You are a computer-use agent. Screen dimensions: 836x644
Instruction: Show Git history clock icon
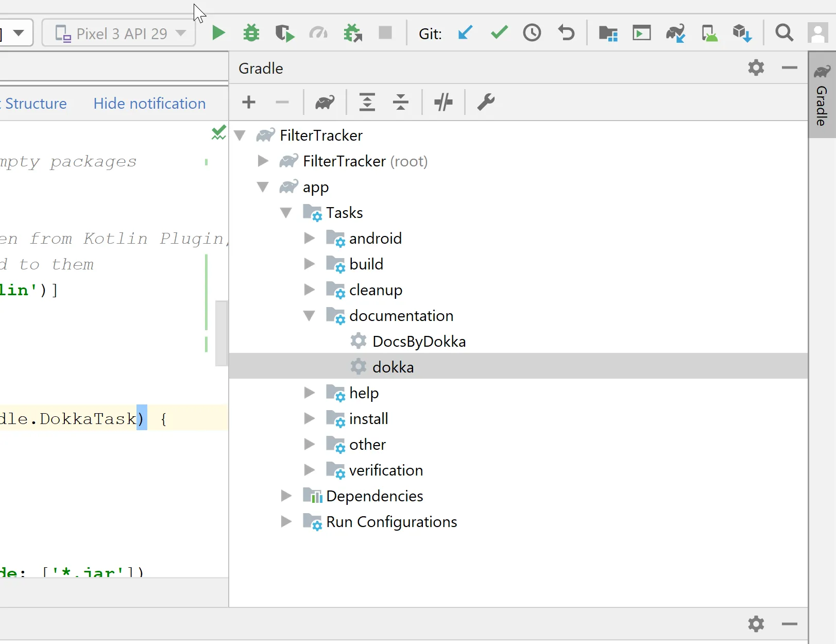(x=532, y=32)
